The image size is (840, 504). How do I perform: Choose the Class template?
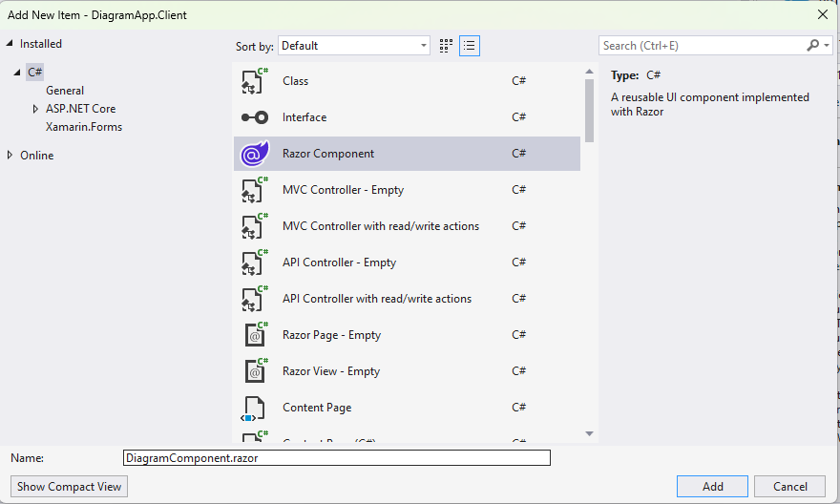pos(408,81)
